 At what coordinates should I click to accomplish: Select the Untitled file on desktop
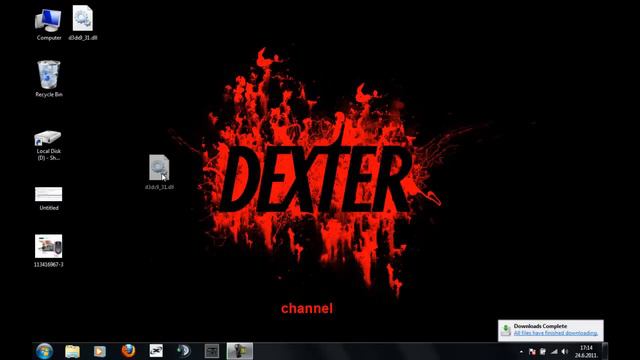(49, 199)
